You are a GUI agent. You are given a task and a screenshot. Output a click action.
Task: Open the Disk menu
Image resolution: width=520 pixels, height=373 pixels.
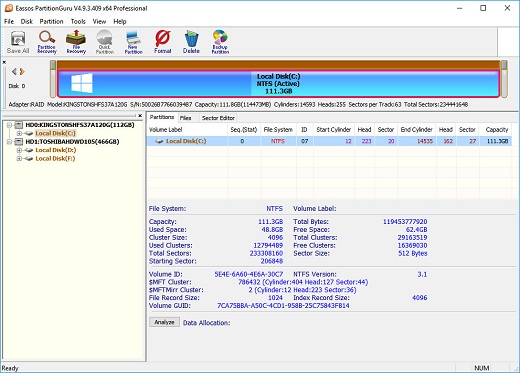point(27,22)
